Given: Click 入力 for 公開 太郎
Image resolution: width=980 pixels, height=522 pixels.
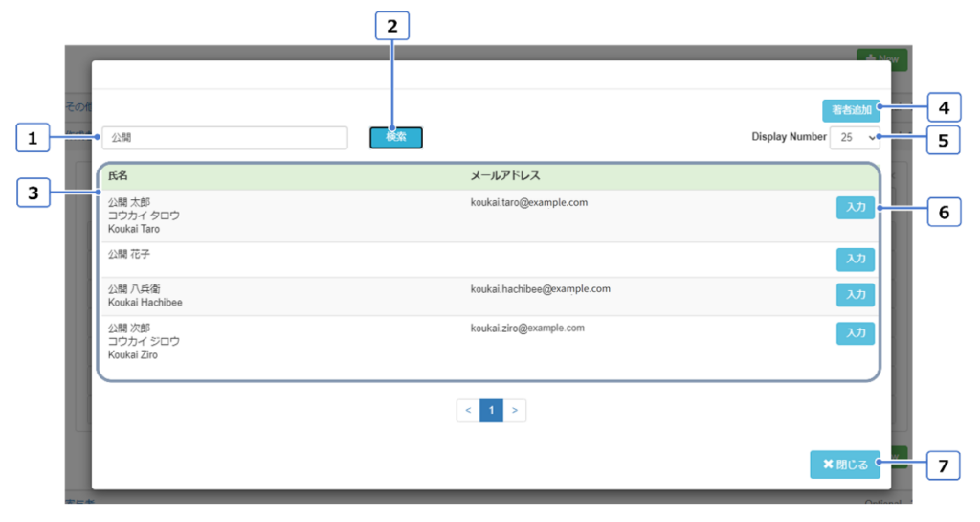Looking at the screenshot, I should (x=855, y=209).
